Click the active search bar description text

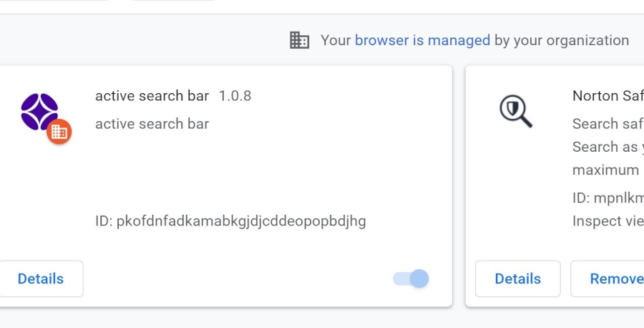[x=152, y=124]
